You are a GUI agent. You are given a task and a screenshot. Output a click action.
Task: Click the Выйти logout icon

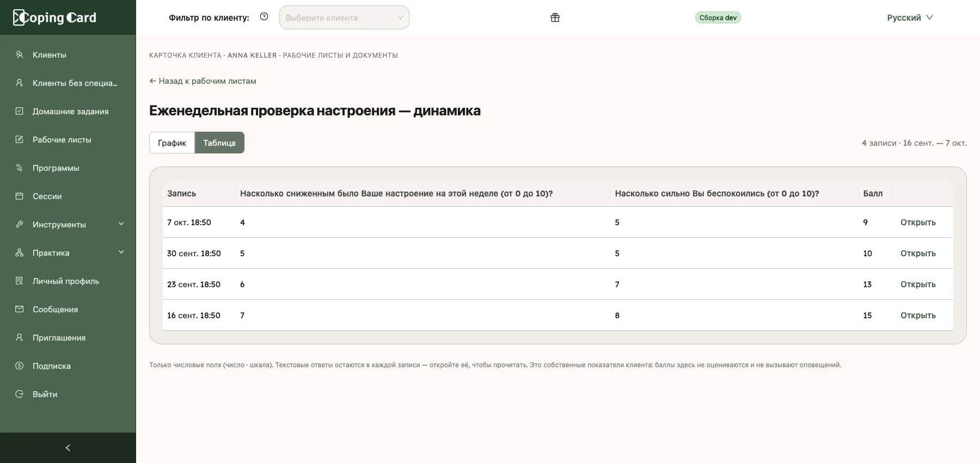[x=20, y=394]
